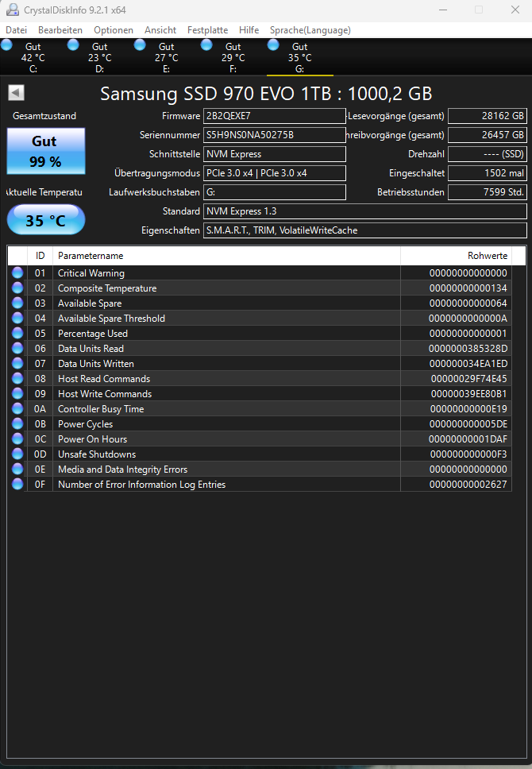Image resolution: width=532 pixels, height=769 pixels.
Task: Click status orb for Percentage Used row
Action: point(17,333)
